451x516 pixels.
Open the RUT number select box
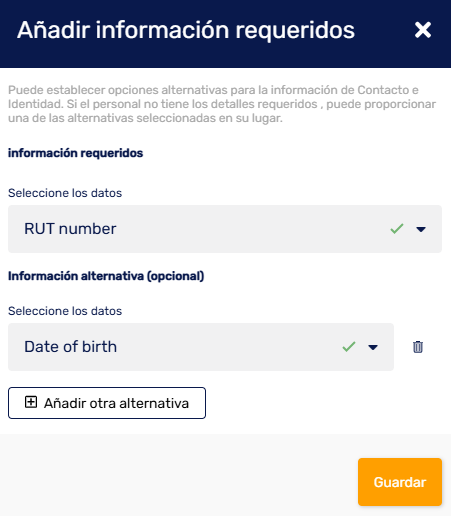click(225, 229)
